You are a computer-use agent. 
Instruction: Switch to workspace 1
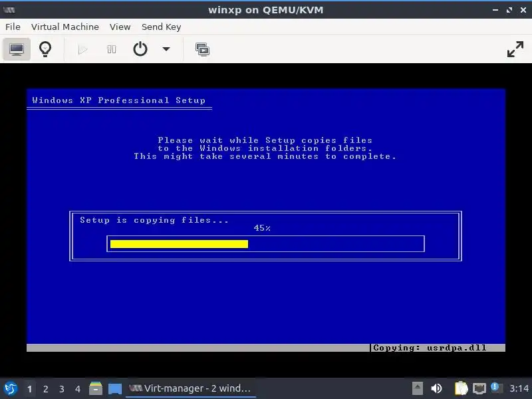(x=29, y=389)
